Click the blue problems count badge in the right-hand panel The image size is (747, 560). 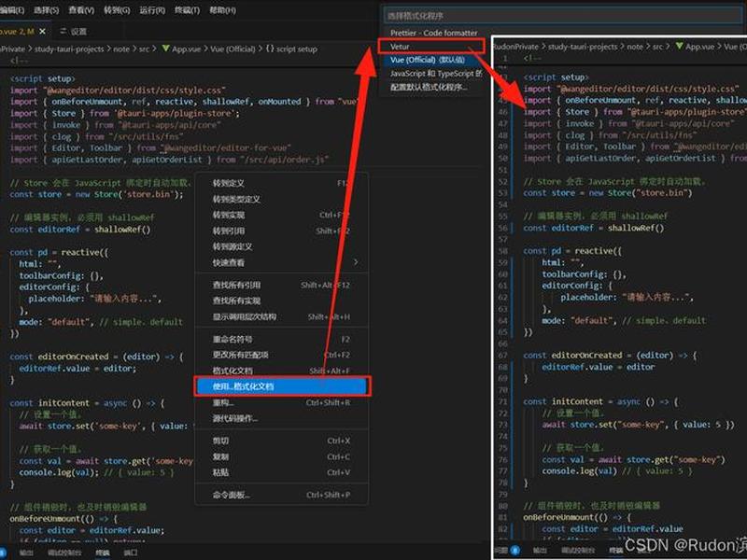point(515,551)
